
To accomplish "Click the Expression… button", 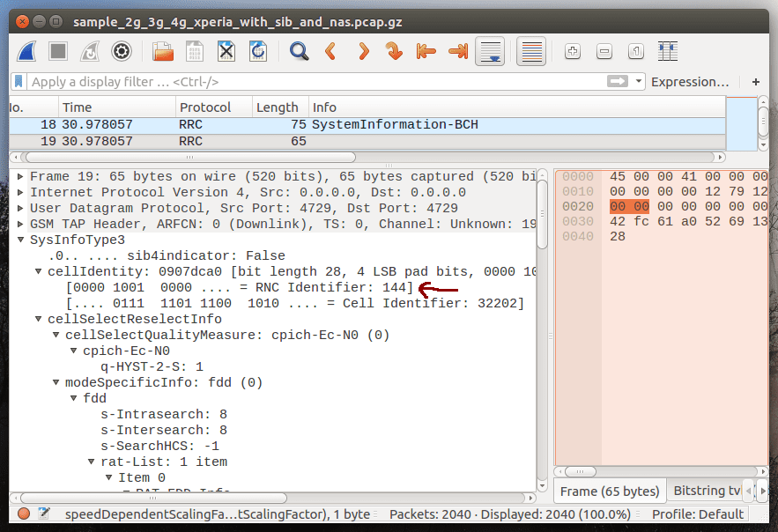I will (689, 82).
